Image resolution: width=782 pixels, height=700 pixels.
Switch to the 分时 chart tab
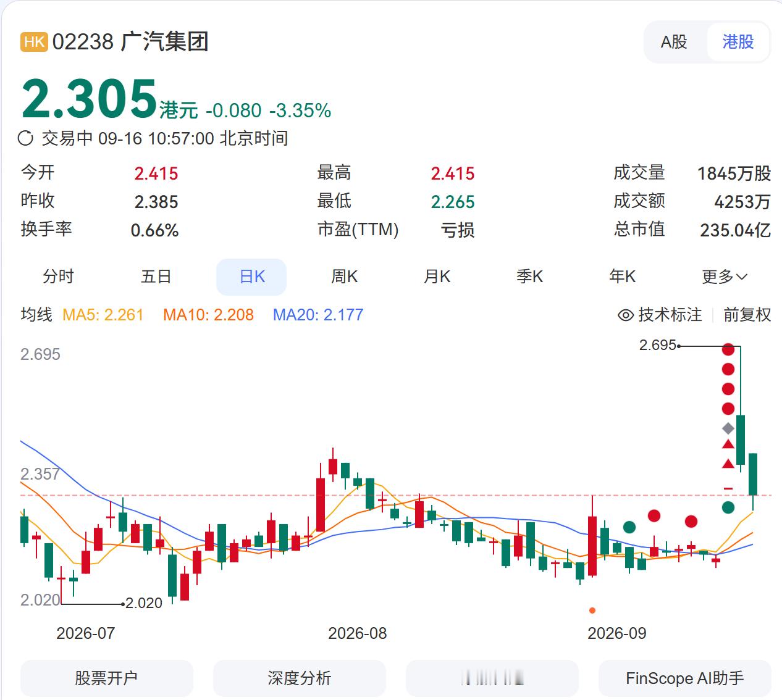[x=58, y=277]
